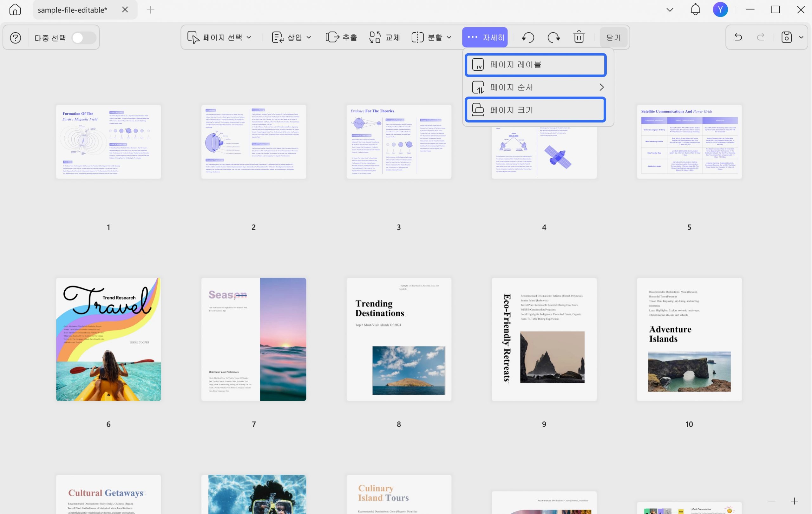Select page 10 Adventure Islands thumbnail

[x=689, y=339]
